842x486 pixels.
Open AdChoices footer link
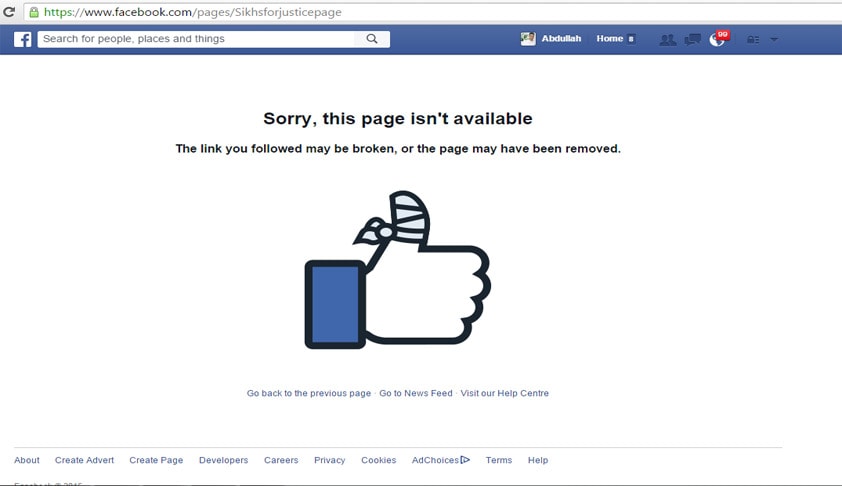[440, 460]
